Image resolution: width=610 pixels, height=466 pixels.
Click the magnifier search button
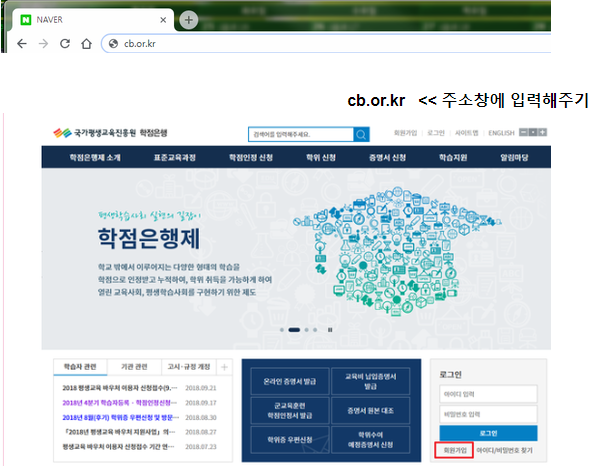[361, 134]
